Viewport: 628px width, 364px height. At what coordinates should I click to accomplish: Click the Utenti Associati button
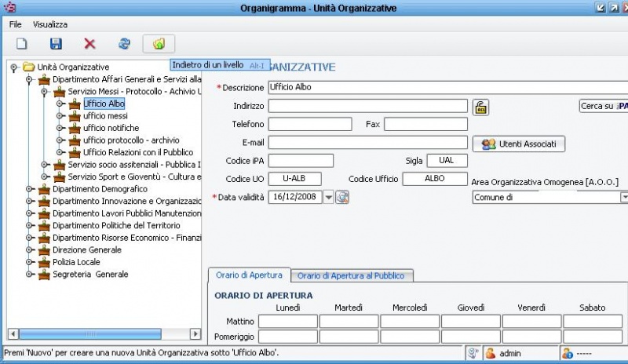[519, 144]
